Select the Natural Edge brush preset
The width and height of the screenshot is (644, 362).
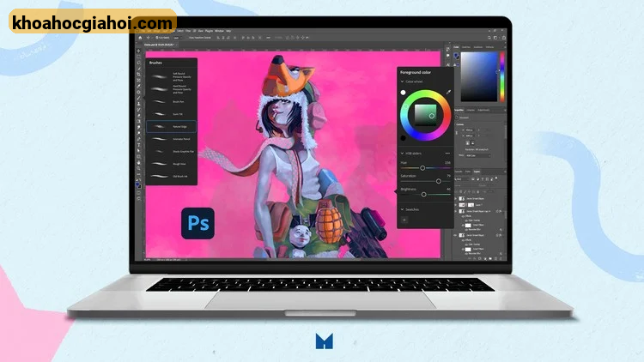(x=171, y=126)
